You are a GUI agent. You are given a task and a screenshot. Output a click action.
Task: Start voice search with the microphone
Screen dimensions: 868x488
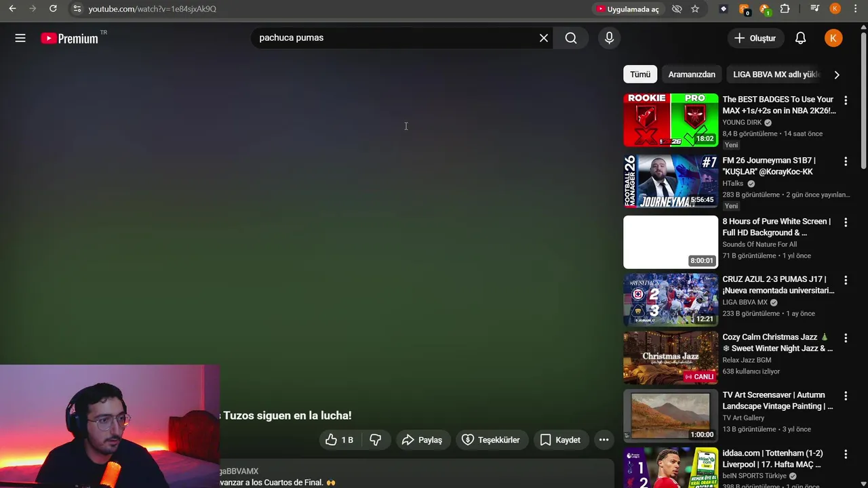coord(609,38)
